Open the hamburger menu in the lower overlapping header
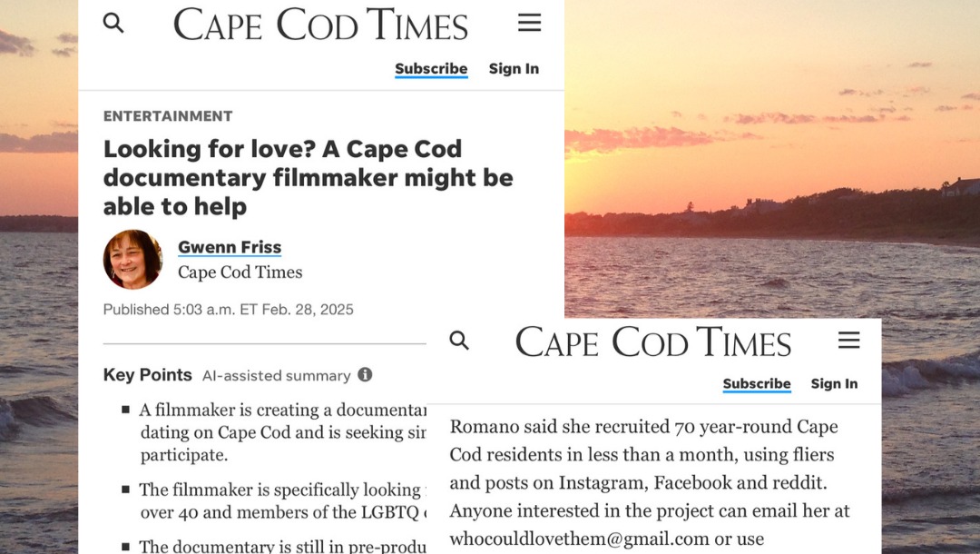The width and height of the screenshot is (980, 554). pos(848,341)
